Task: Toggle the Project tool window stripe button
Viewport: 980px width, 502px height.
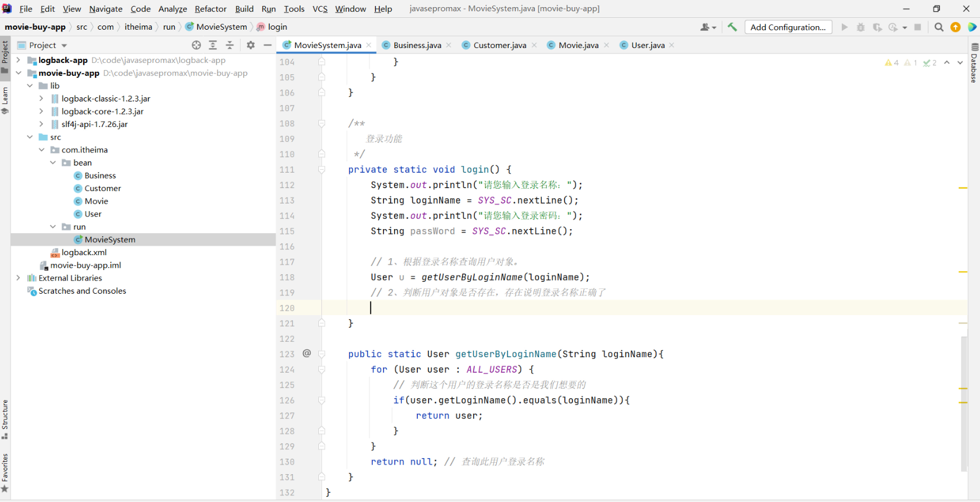Action: click(x=5, y=57)
